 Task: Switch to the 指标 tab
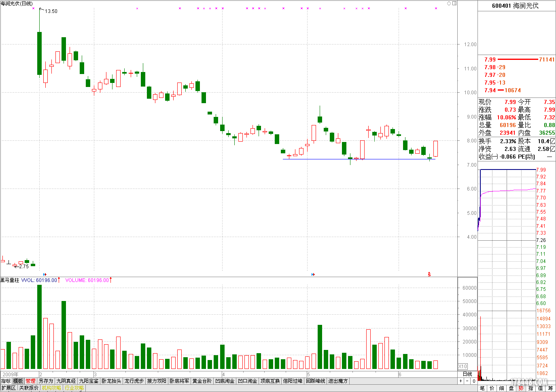(x=6, y=381)
